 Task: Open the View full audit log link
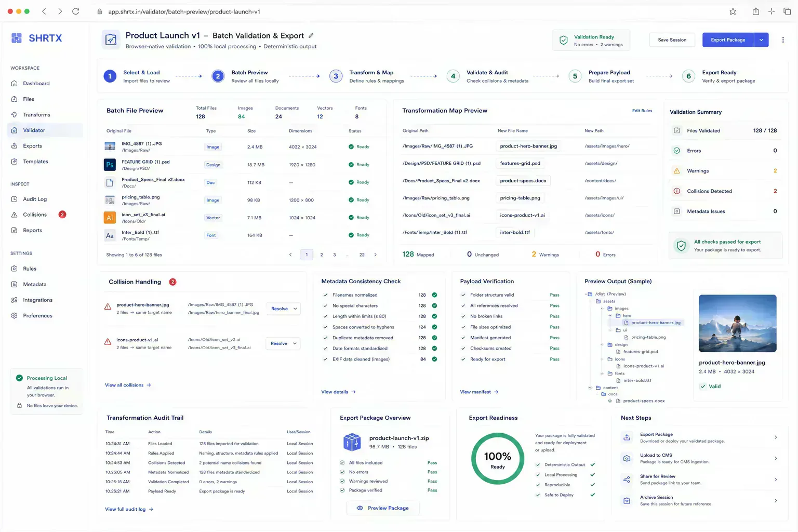coord(129,509)
